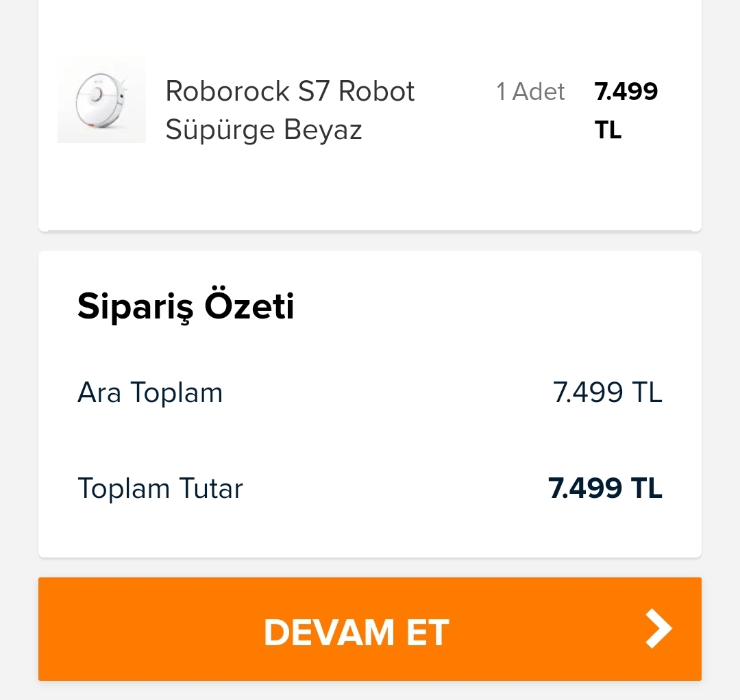The height and width of the screenshot is (700, 740).
Task: Tap the white robot vacuum in the product image
Action: point(99,101)
